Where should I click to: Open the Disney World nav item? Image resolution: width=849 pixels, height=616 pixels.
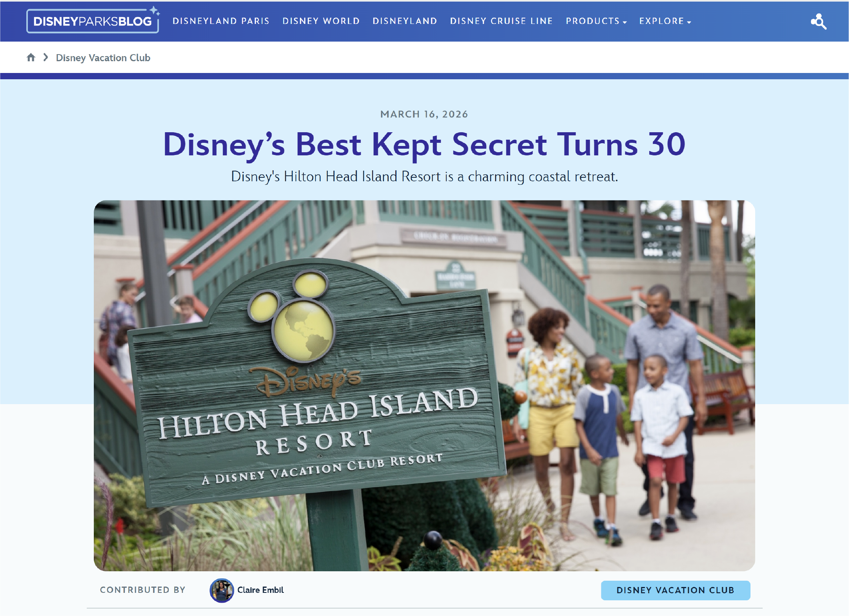(321, 21)
